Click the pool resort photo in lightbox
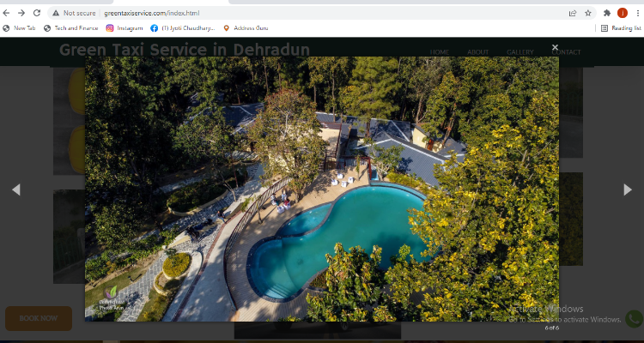Viewport: 644px width, 343px height. (x=322, y=189)
